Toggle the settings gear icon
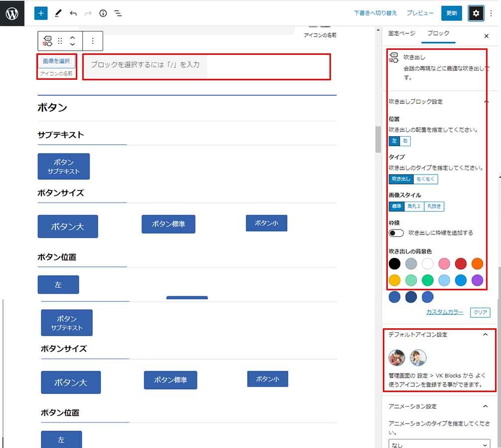 coord(476,13)
